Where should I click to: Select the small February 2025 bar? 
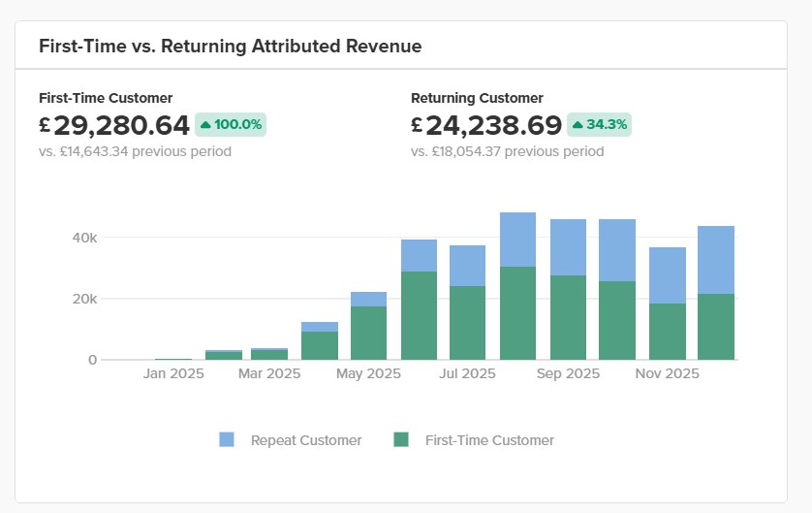point(223,355)
